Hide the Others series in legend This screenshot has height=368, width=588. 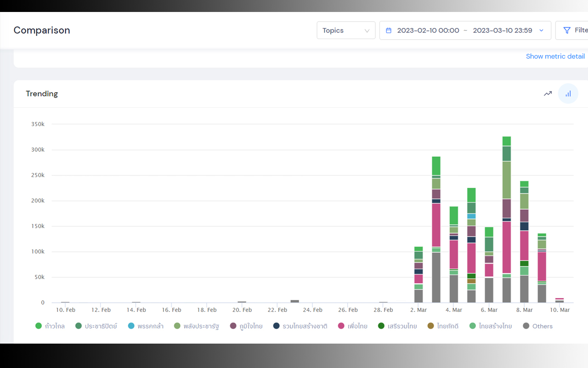[538, 326]
